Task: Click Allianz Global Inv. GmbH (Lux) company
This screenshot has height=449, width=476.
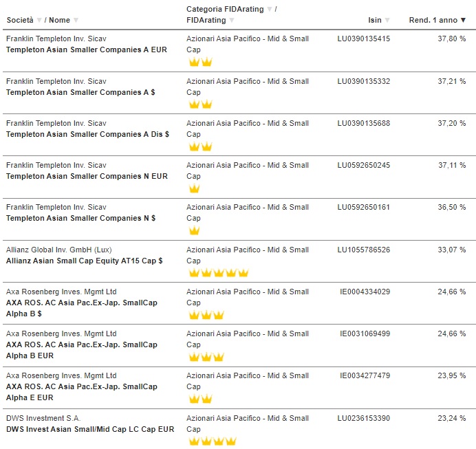Action: pyautogui.click(x=59, y=250)
